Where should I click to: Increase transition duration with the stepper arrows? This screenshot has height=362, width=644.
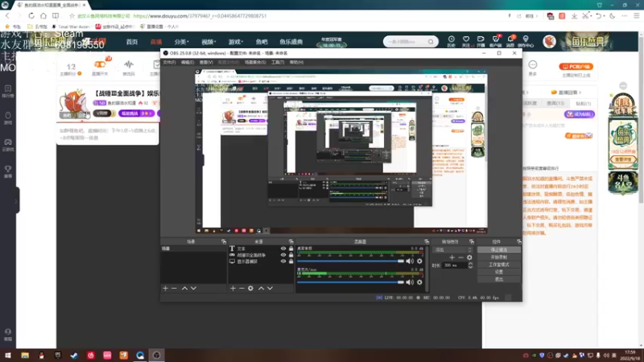(470, 264)
